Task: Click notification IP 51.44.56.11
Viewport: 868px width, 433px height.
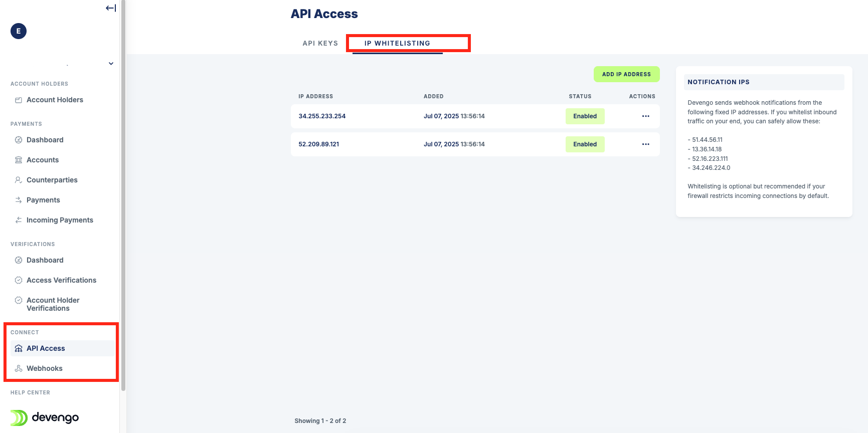Action: click(x=707, y=140)
